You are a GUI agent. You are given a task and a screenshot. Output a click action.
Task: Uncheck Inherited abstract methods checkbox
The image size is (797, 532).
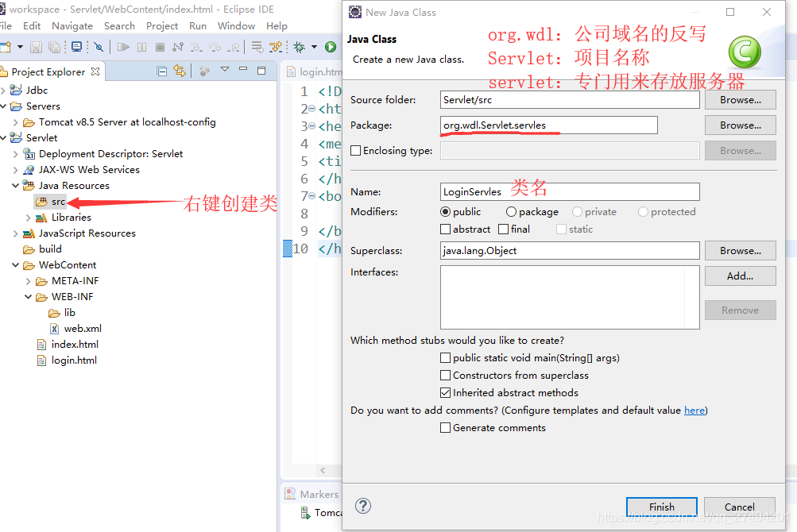click(x=445, y=393)
